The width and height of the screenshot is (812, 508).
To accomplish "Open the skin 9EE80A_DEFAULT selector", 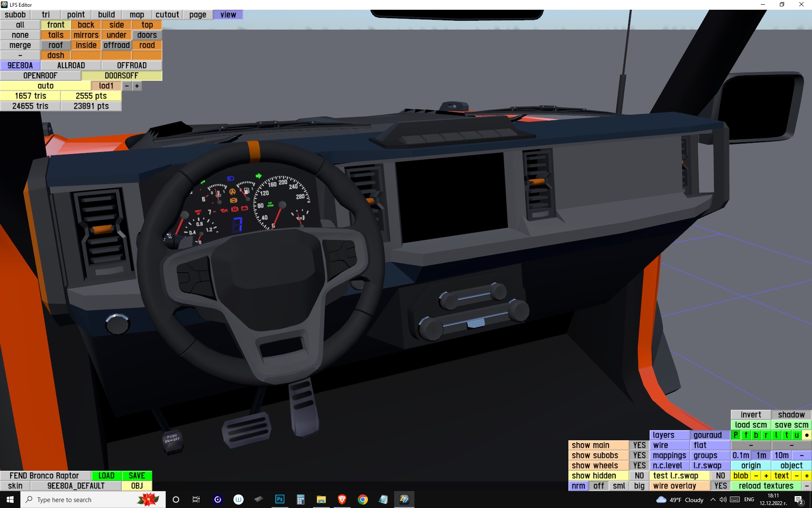I will [x=76, y=486].
